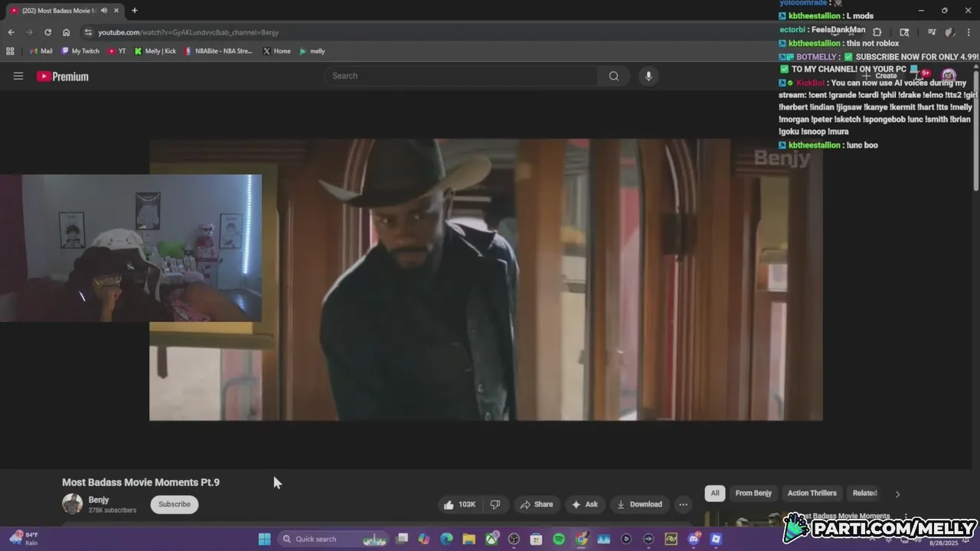The height and width of the screenshot is (551, 980).
Task: Open the media controls icon in Chrome toolbar
Action: tap(932, 32)
